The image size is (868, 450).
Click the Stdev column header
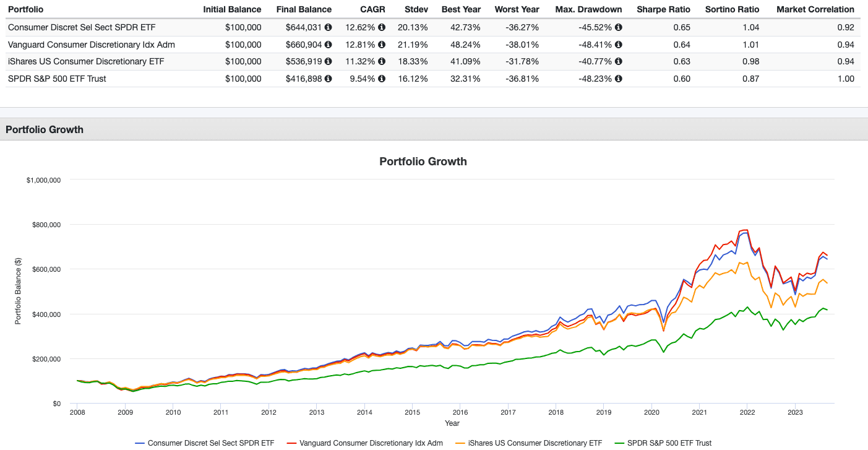coord(415,9)
